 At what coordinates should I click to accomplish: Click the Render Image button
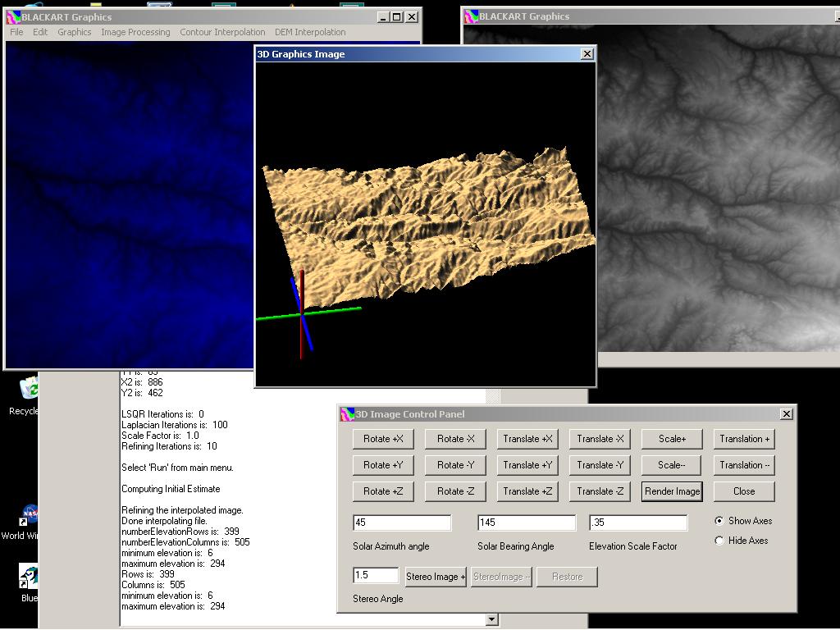[672, 491]
